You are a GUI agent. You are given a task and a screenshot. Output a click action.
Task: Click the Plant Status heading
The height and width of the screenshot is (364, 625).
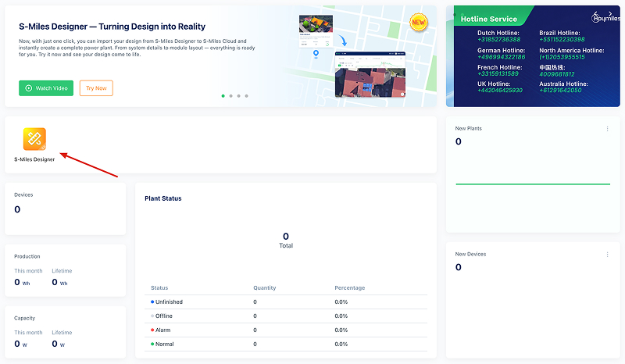163,198
